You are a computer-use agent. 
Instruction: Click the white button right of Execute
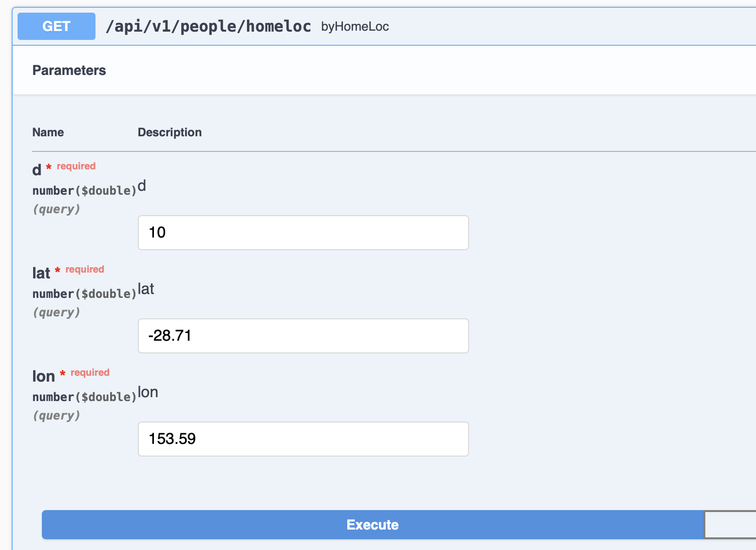(x=730, y=525)
